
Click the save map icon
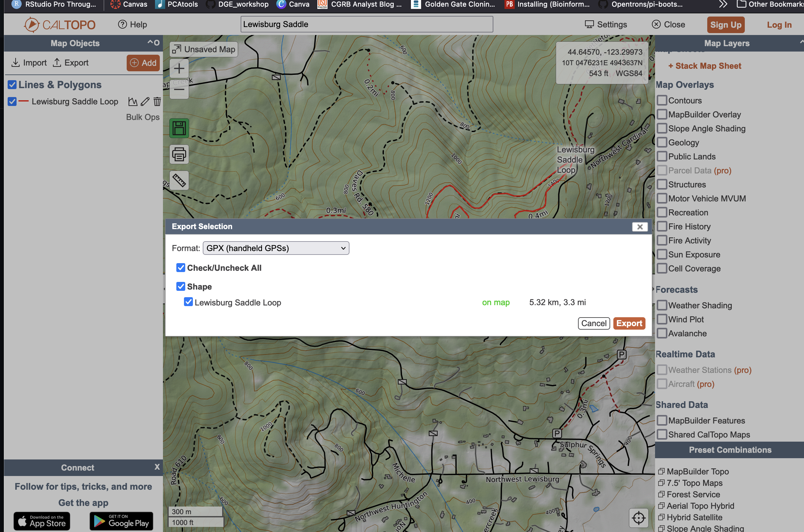(178, 126)
